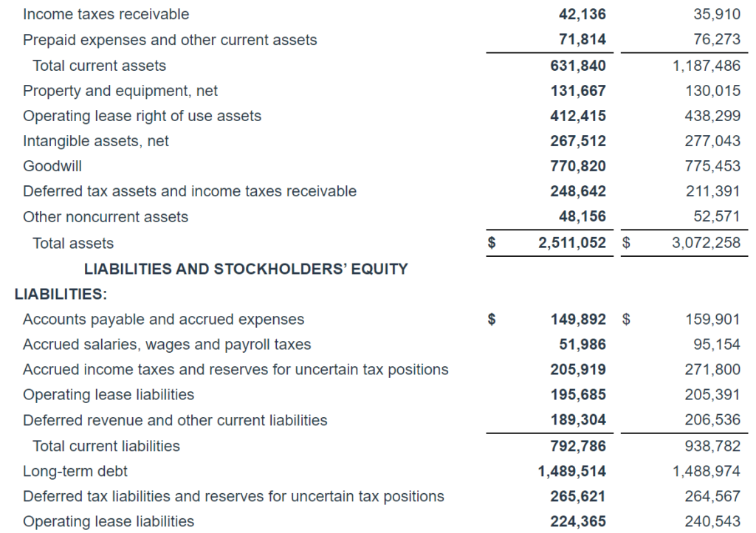Click Deferred revenue and other current liabilities label
756x533 pixels.
tap(175, 420)
